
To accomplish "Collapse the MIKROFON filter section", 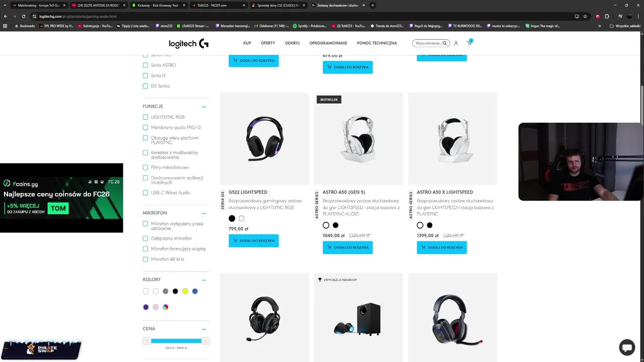I will (x=204, y=213).
